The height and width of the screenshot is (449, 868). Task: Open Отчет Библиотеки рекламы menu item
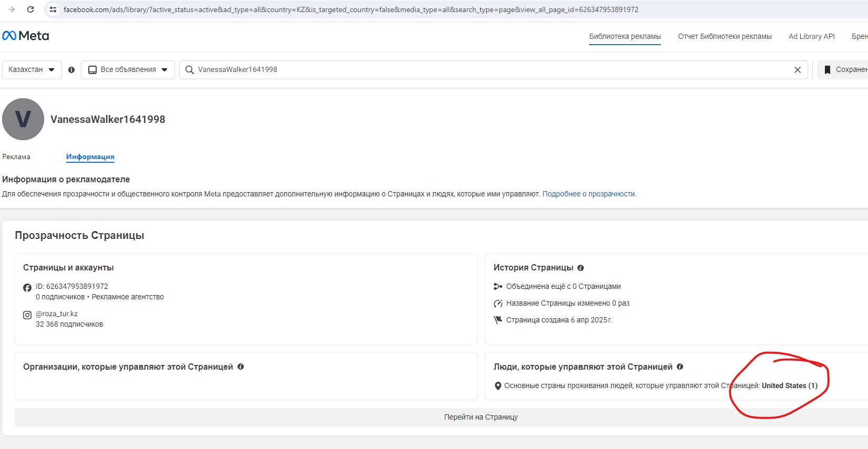(725, 36)
